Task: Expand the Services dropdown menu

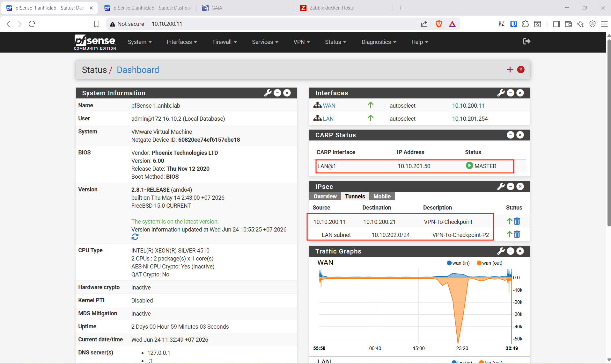Action: tap(265, 42)
